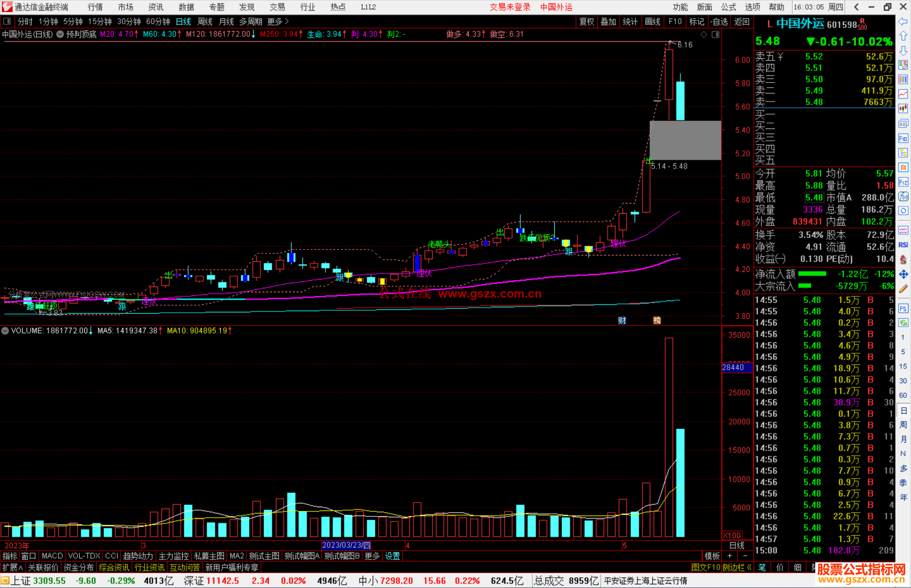Click the f(x) formula sidebar icon
Viewport: 911px width, 588px height.
point(903,196)
